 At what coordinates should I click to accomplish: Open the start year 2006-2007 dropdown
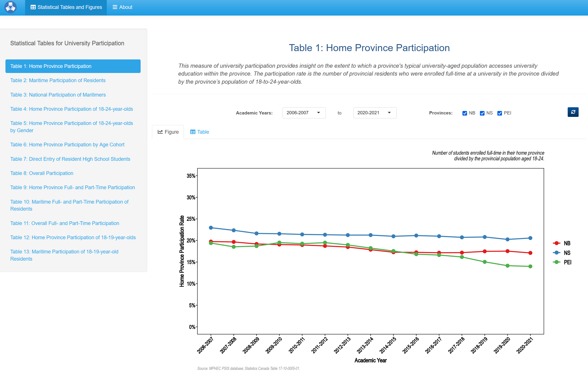(304, 113)
